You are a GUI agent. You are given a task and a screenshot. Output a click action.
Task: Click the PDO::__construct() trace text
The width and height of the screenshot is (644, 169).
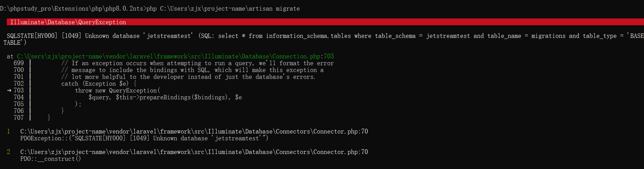tap(50, 159)
